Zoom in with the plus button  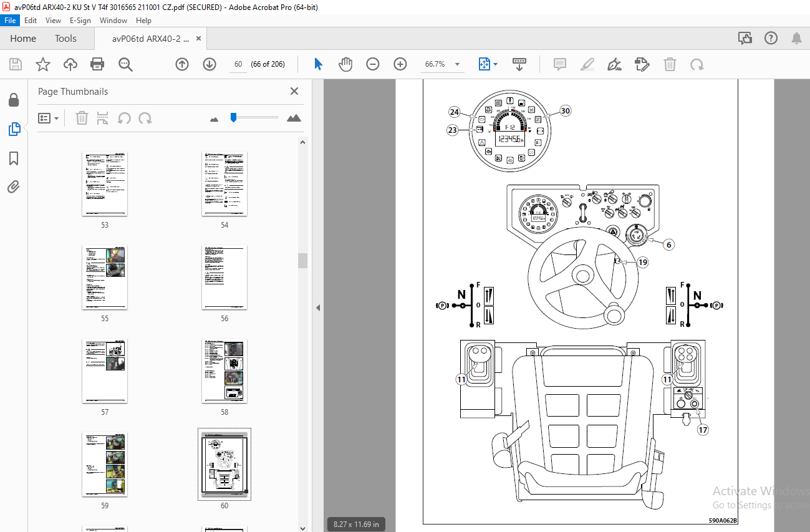[400, 64]
